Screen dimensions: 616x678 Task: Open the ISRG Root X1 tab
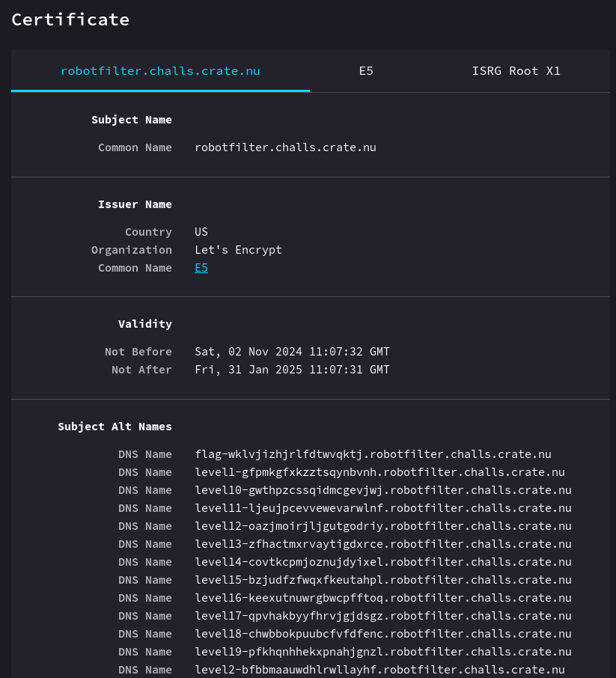point(516,70)
